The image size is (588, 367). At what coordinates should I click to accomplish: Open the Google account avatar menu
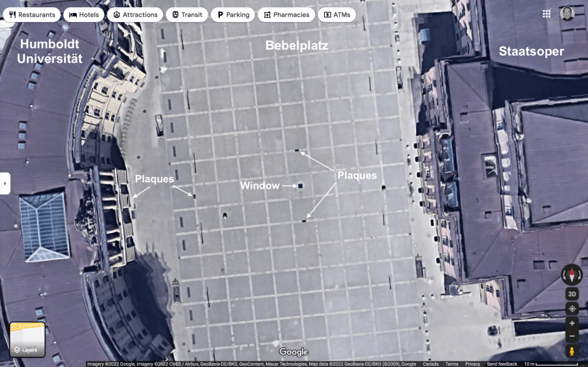[x=567, y=14]
